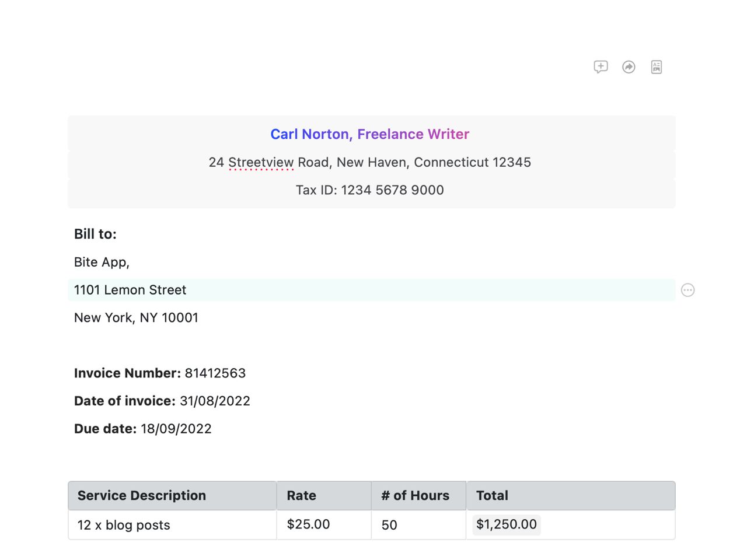Image resolution: width=747 pixels, height=560 pixels.
Task: Select the Bite App, text line
Action: click(x=102, y=262)
